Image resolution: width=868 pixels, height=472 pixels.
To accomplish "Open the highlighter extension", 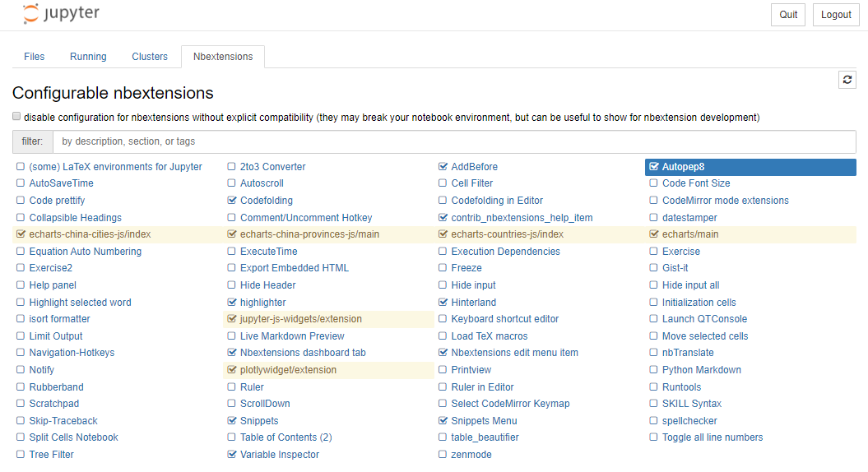I will [x=263, y=302].
